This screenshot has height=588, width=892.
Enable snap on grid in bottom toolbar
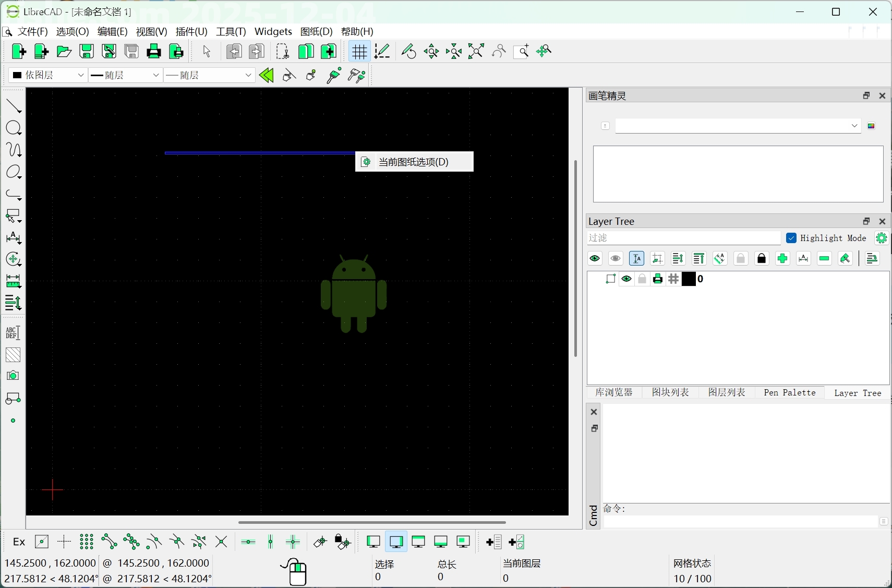87,542
